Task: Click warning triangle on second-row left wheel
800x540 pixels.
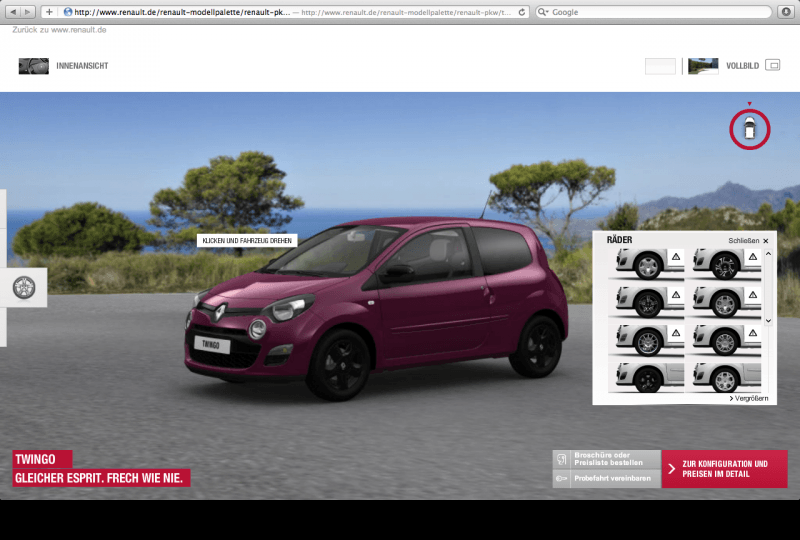Action: (676, 295)
